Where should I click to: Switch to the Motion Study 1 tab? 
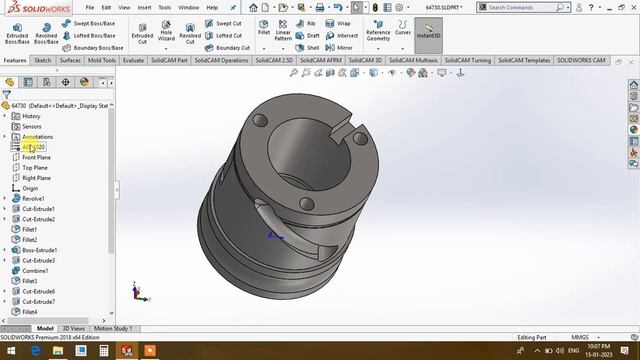[x=113, y=329]
